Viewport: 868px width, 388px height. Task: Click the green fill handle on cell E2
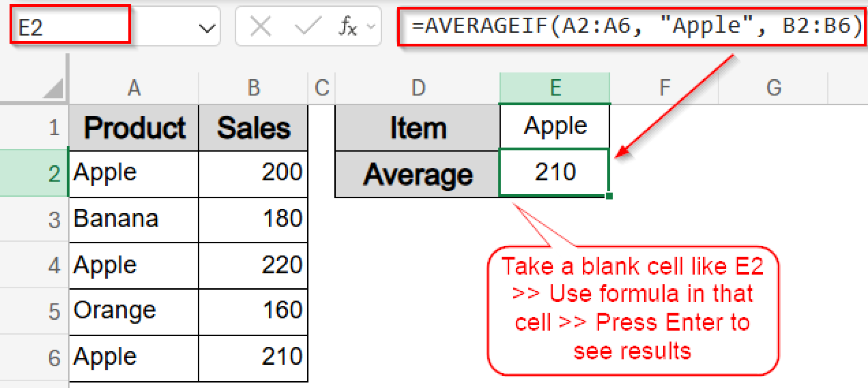coord(609,195)
